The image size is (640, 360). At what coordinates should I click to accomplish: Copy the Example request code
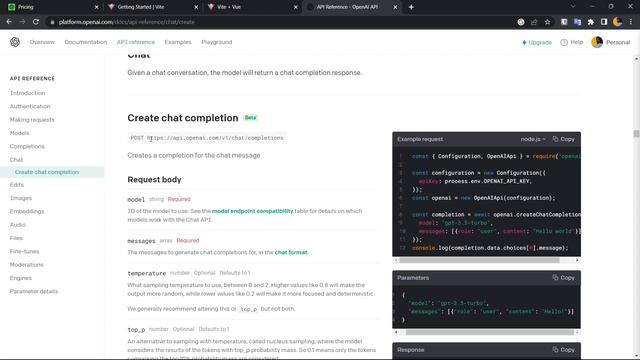click(564, 139)
